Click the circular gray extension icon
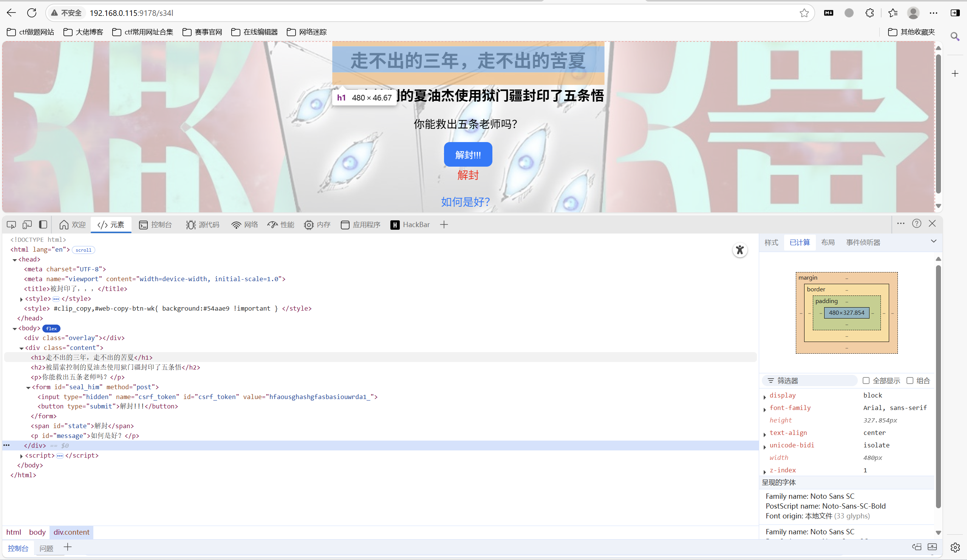Screen dimensions: 967x560 click(x=849, y=13)
